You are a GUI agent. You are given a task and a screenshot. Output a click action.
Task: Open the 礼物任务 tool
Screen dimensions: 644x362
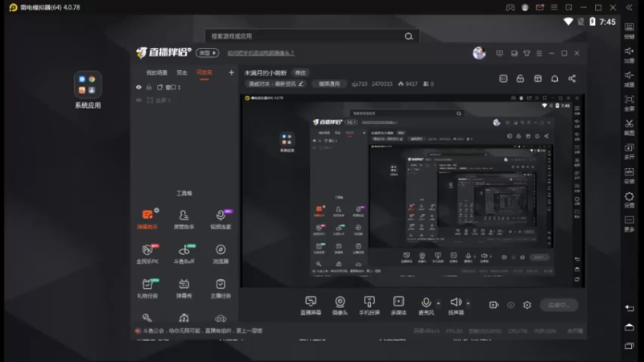point(147,288)
